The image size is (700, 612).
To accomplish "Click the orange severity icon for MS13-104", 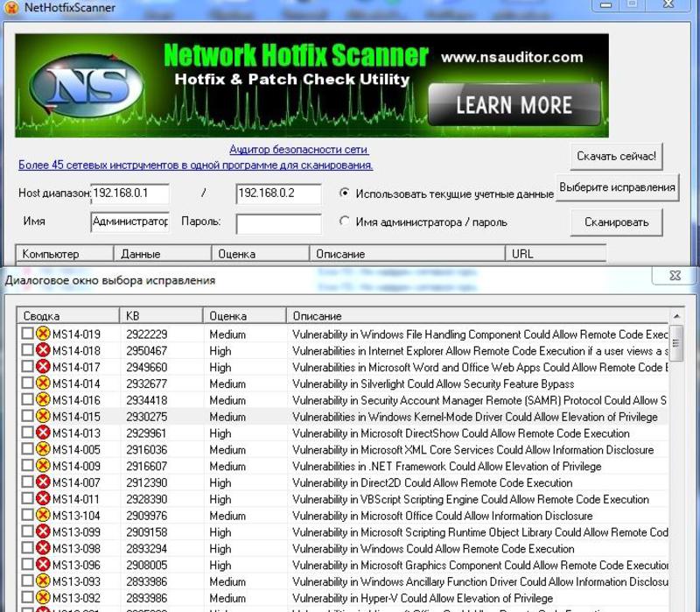I will click(43, 515).
